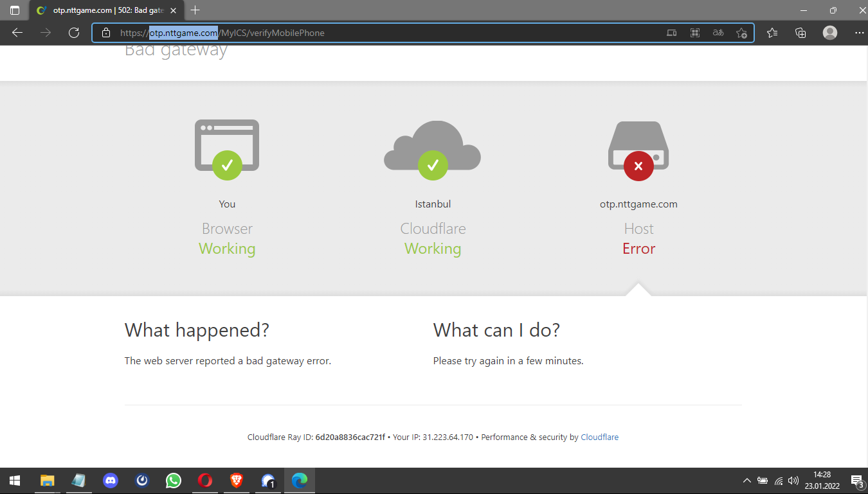Send this page to your devices

click(671, 33)
